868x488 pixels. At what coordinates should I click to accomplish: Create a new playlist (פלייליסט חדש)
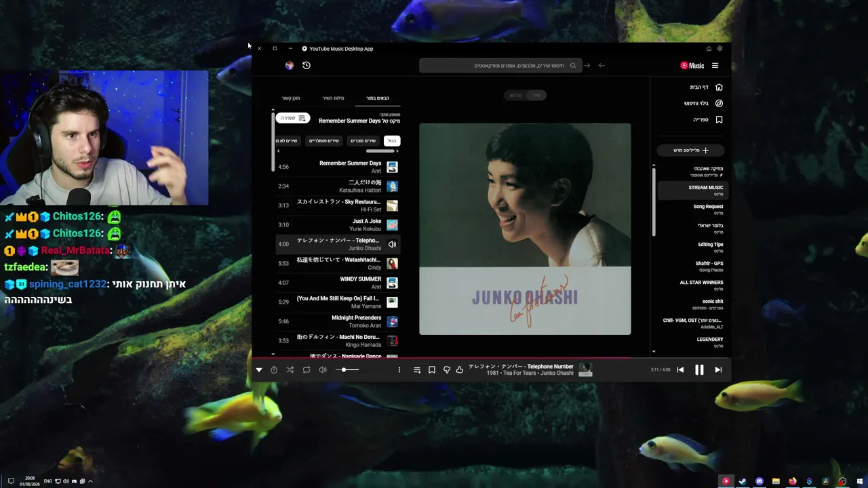pos(690,150)
